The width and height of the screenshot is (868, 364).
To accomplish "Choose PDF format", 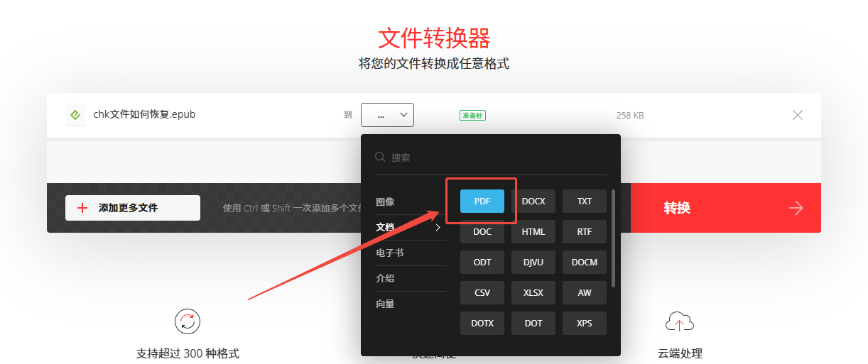I will (x=482, y=202).
